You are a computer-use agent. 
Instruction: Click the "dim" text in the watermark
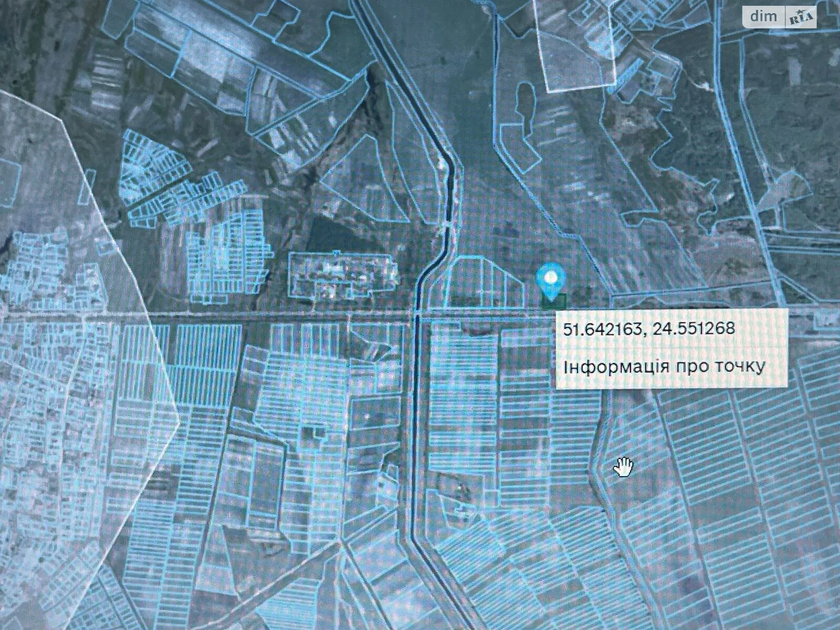(x=764, y=17)
